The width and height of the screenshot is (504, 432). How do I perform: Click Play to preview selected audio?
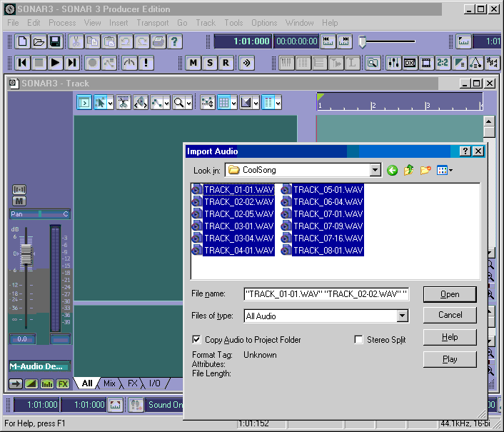point(450,359)
